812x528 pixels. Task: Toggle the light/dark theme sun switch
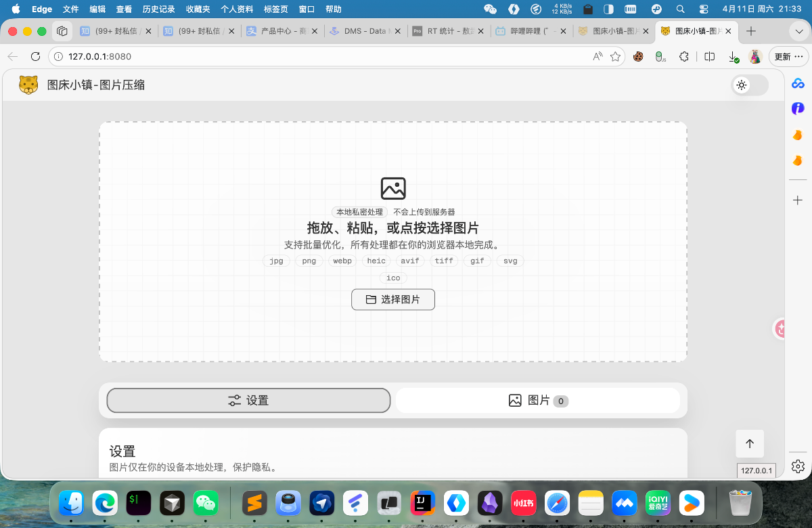tap(742, 85)
